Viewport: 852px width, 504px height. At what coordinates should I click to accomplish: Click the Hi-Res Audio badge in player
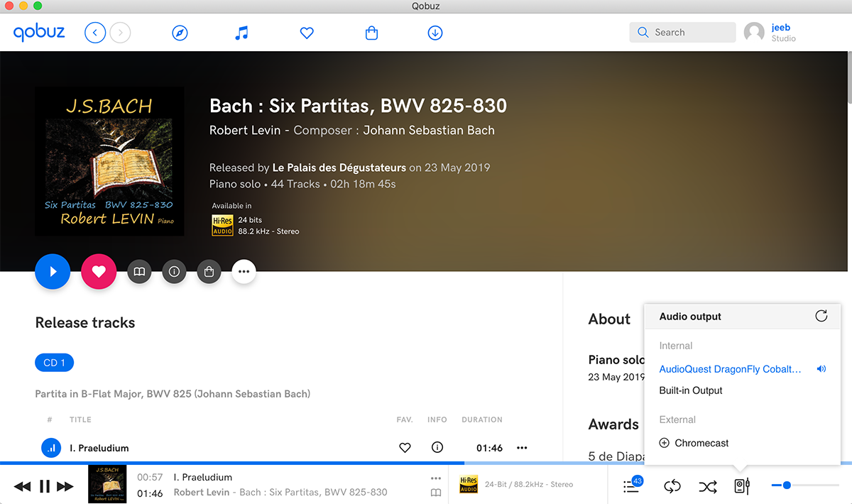tap(469, 484)
